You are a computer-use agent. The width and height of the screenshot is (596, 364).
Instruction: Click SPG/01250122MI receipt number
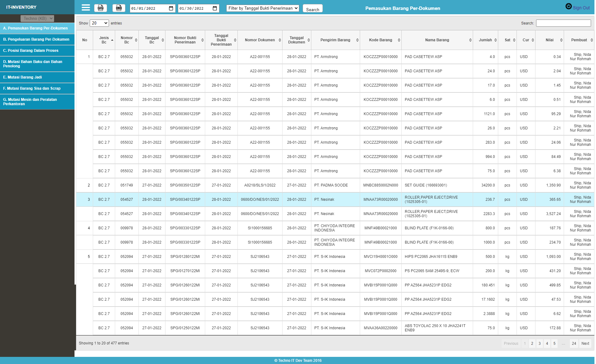[185, 328]
